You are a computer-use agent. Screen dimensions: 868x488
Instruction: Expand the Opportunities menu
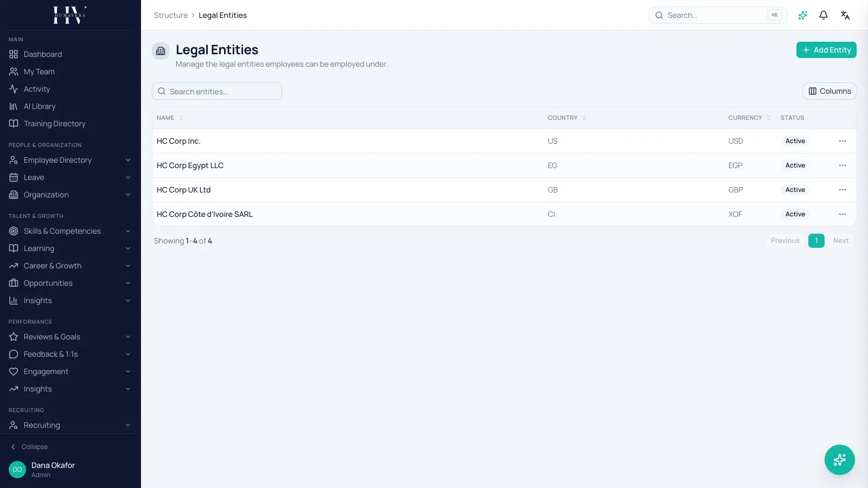tap(71, 283)
